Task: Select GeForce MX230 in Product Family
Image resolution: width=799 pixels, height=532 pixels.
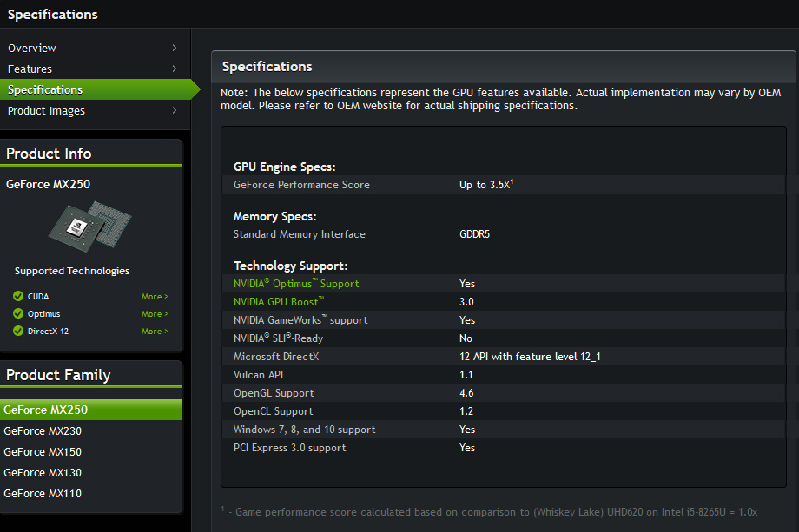Action: 43,430
